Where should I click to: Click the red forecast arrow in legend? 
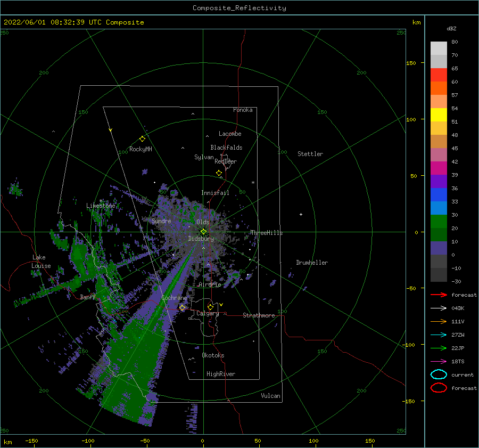439,295
